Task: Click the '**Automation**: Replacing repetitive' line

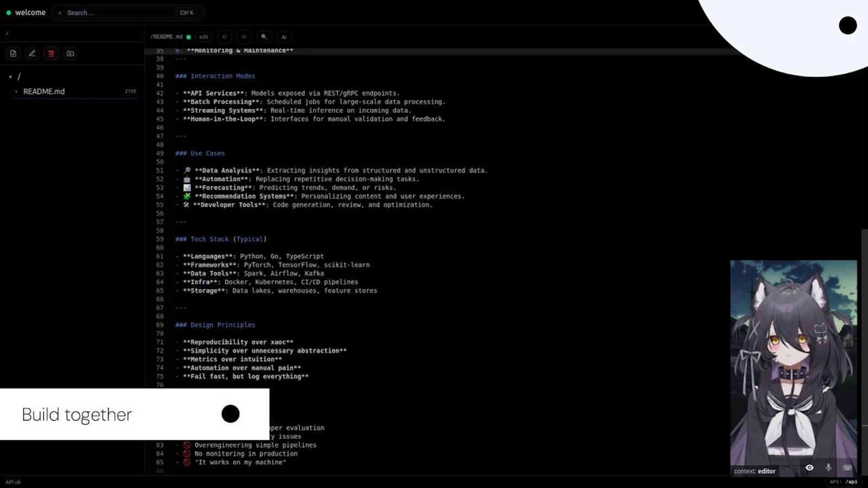Action: (297, 179)
